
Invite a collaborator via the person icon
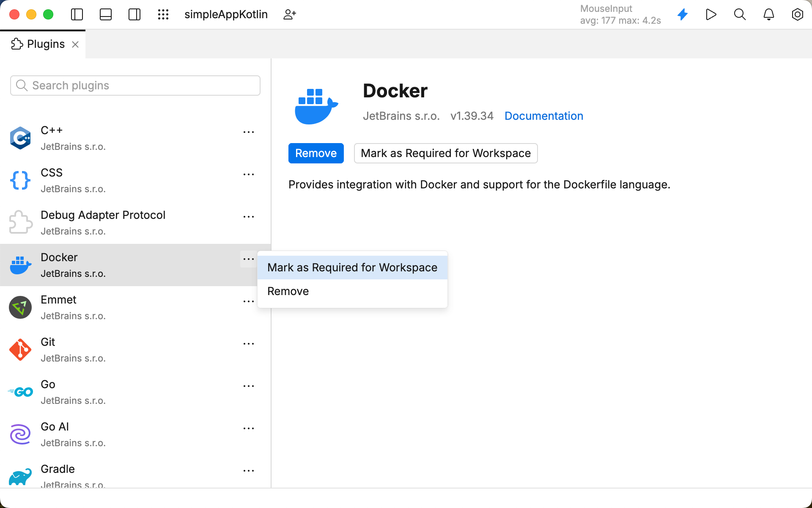(289, 14)
